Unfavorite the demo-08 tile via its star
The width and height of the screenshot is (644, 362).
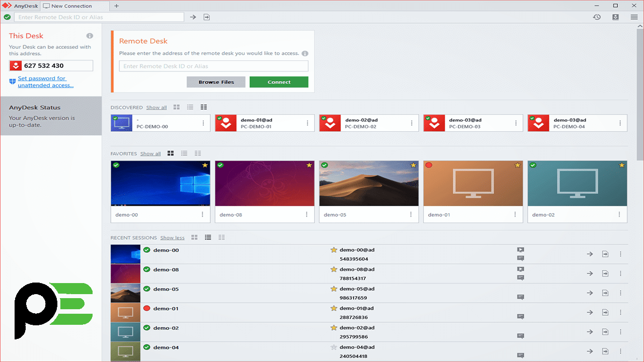309,165
